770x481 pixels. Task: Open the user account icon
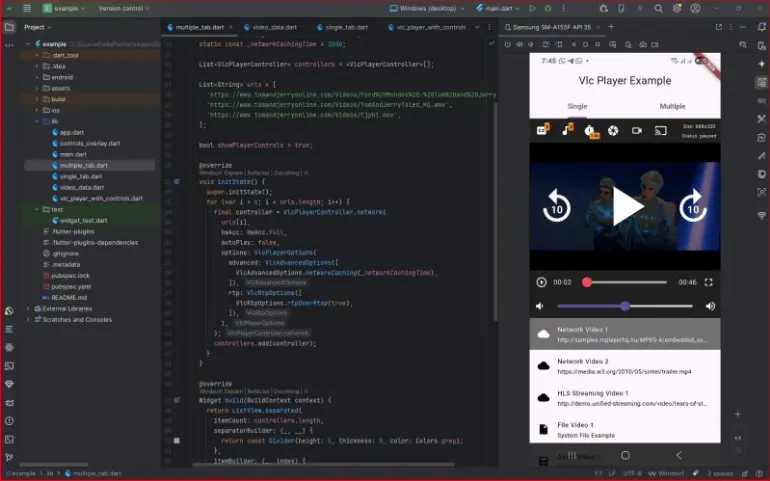(695, 8)
